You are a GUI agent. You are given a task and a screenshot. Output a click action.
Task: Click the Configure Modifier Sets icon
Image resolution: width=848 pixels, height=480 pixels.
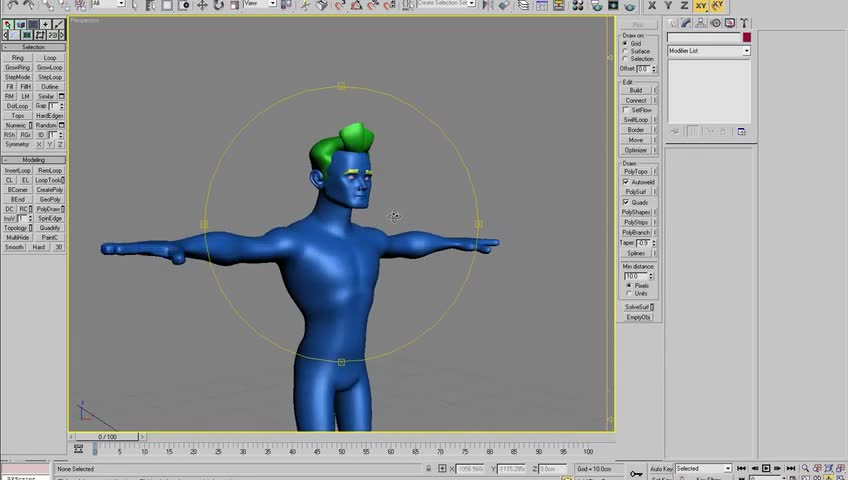(741, 131)
